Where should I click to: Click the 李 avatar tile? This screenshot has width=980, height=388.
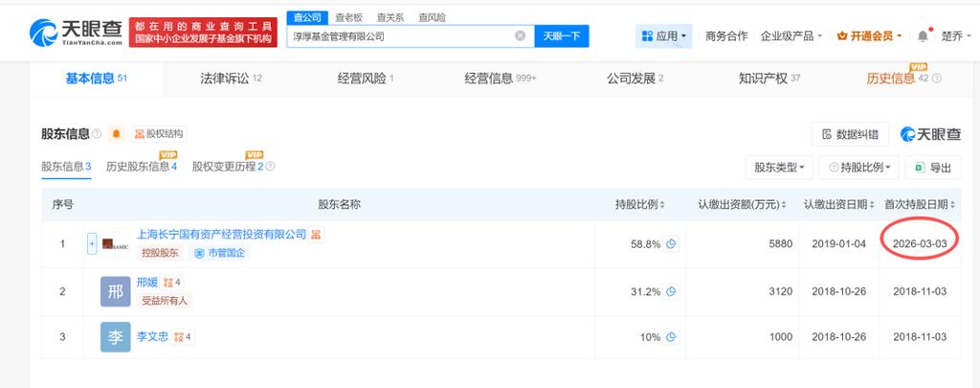pyautogui.click(x=116, y=337)
